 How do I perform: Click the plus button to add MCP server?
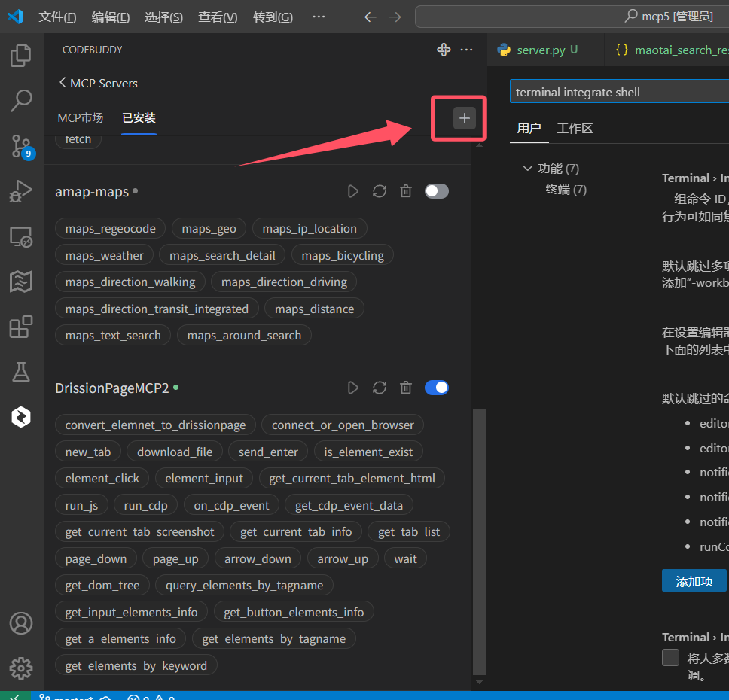tap(465, 118)
